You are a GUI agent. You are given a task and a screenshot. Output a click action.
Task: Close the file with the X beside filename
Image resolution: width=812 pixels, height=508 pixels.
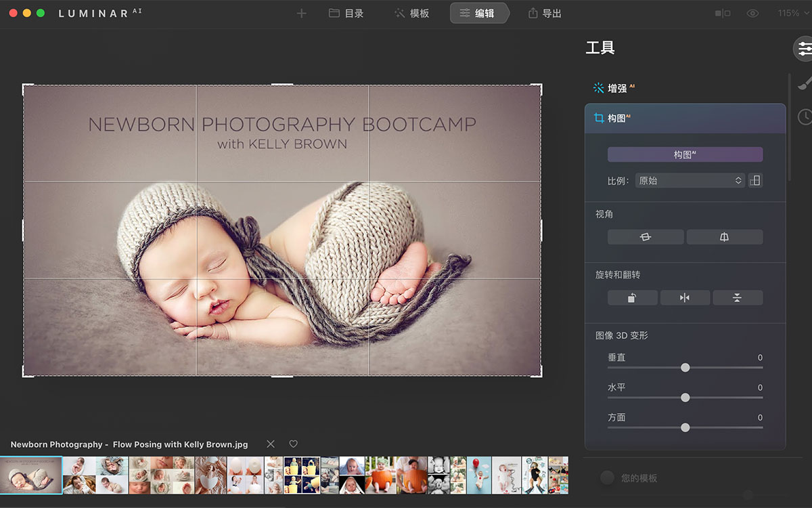pos(271,444)
